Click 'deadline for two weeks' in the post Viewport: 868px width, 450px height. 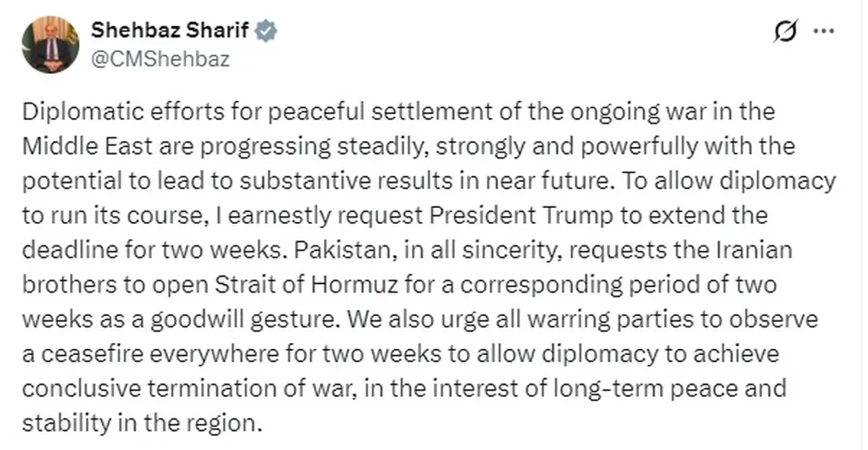[151, 250]
